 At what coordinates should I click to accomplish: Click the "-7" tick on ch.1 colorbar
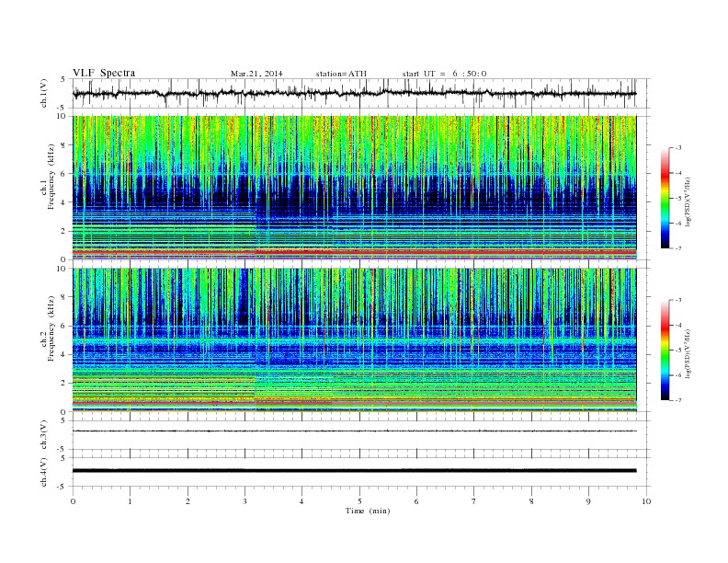(677, 248)
